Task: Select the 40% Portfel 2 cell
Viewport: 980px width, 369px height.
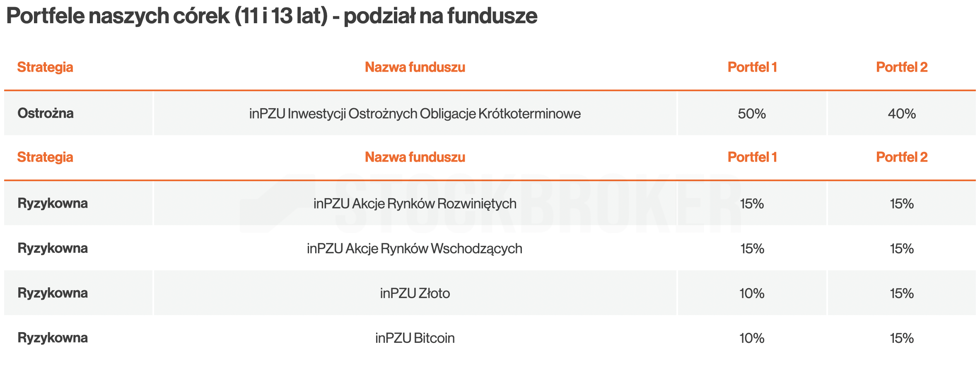Action: coord(902,114)
